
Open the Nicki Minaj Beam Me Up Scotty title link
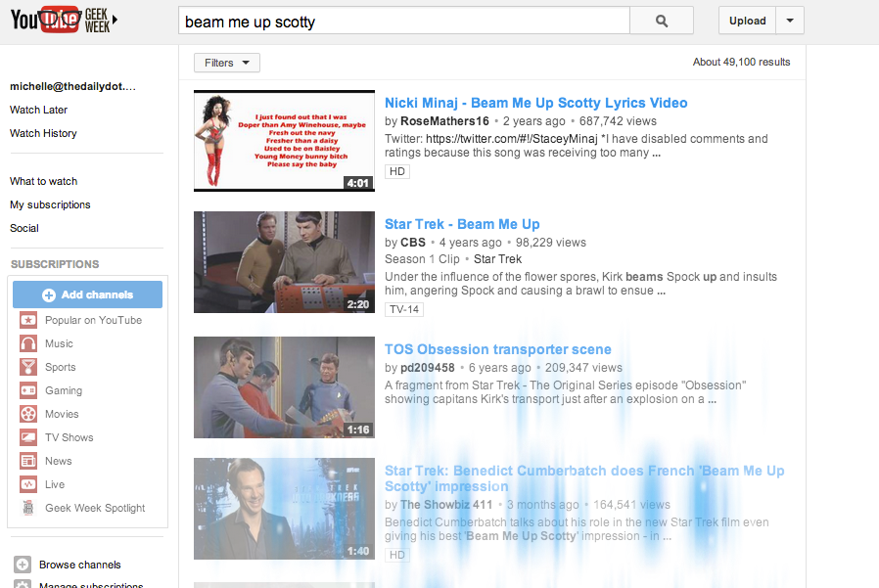pyautogui.click(x=535, y=103)
